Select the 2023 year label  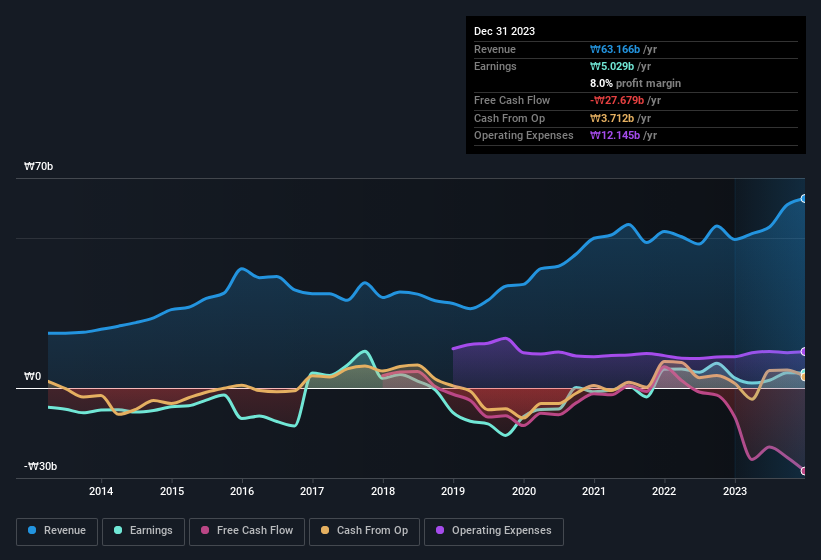tap(735, 491)
